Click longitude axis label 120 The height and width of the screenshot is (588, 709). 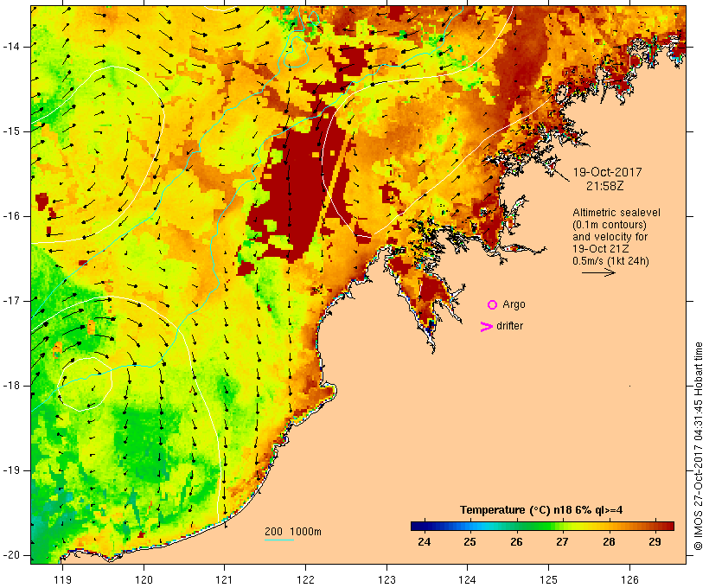(144, 580)
